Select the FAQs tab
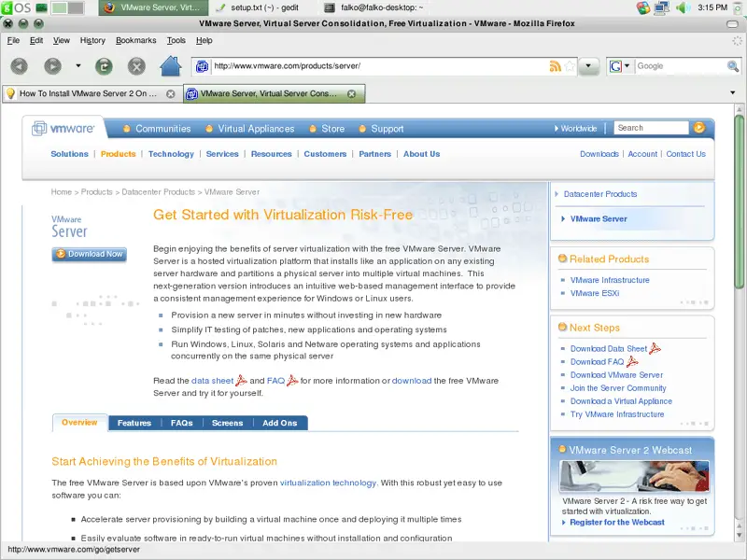Viewport: 747px width, 560px height. coord(181,423)
